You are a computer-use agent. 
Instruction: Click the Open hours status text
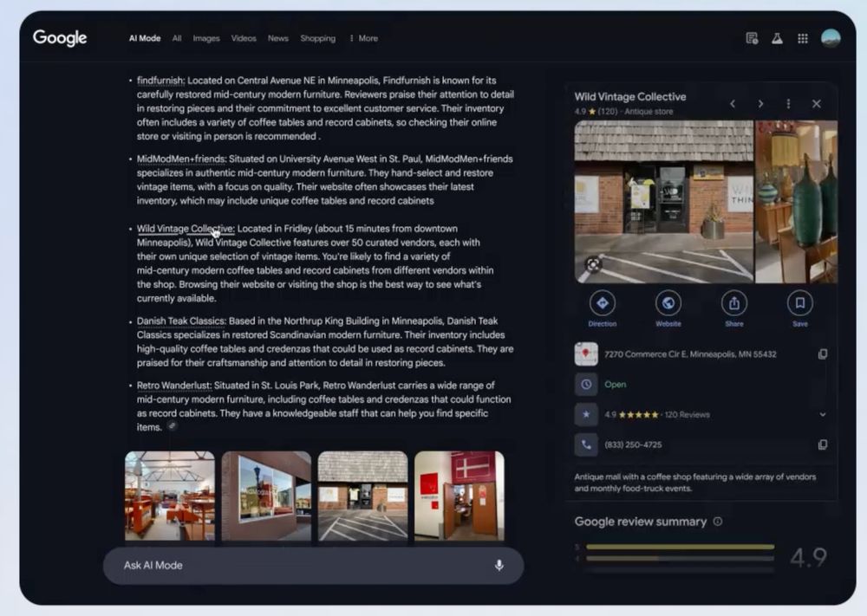pyautogui.click(x=616, y=385)
